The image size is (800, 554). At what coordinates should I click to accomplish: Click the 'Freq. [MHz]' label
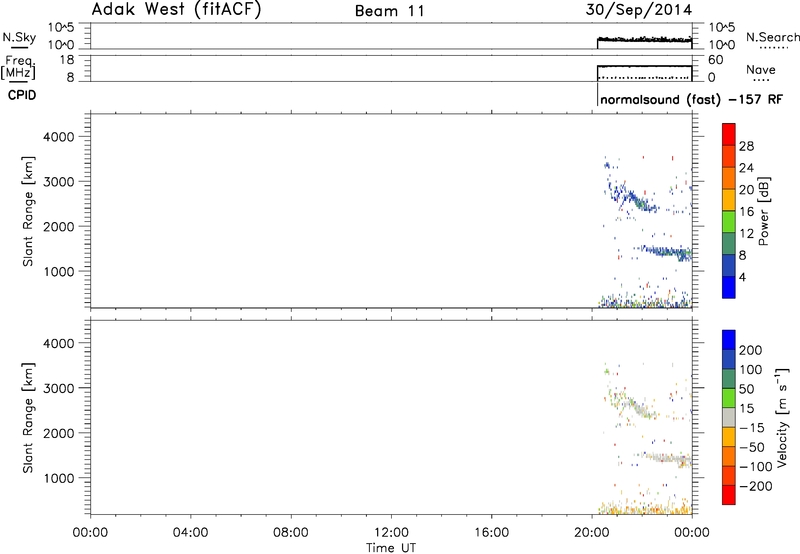pos(18,67)
